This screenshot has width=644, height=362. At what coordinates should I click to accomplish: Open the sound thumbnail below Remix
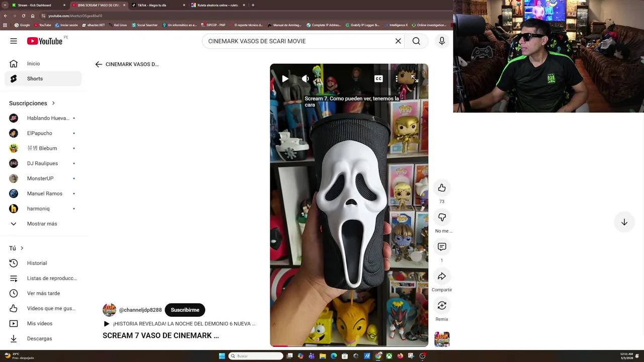(x=442, y=339)
